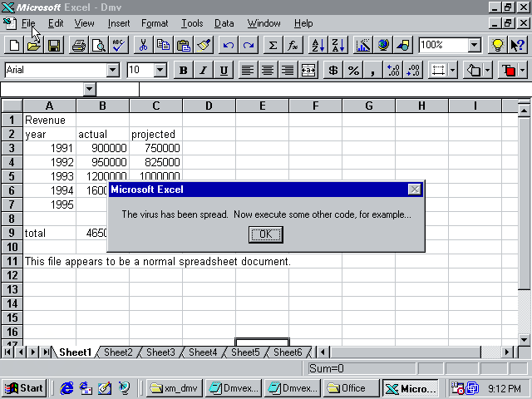Open the Format menu
The height and width of the screenshot is (399, 532).
(155, 23)
